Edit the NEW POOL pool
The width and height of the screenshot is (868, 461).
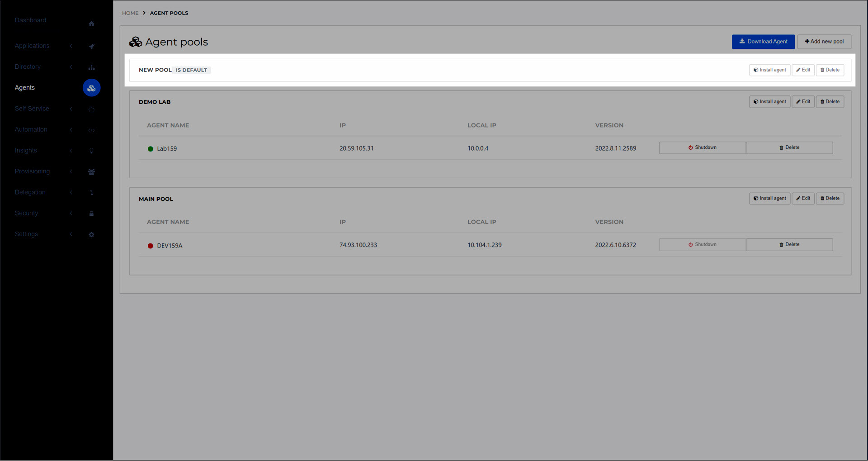coord(803,70)
